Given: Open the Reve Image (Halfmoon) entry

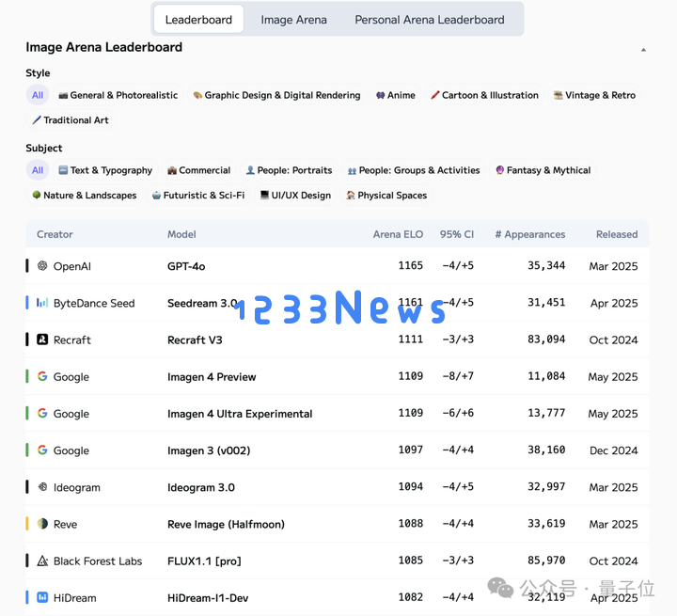Looking at the screenshot, I should pyautogui.click(x=226, y=524).
